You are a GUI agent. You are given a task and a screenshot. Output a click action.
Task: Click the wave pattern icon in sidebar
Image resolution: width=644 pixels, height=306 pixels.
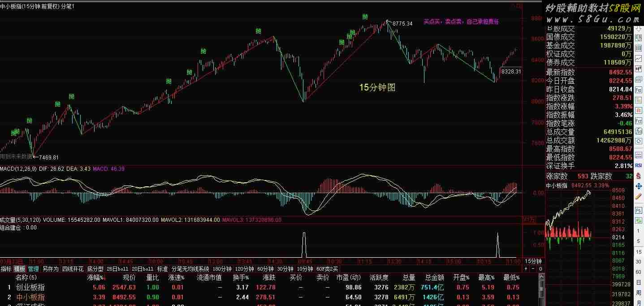(x=639, y=155)
